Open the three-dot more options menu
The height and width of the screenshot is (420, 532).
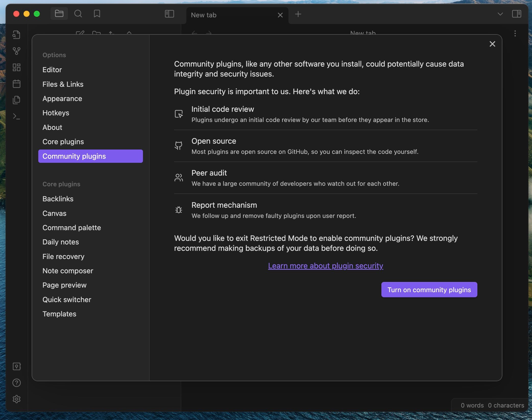(515, 33)
